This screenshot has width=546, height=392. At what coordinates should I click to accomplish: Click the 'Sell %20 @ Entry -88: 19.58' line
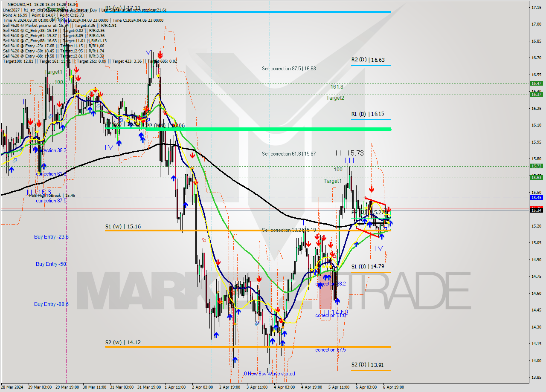(x=54, y=56)
